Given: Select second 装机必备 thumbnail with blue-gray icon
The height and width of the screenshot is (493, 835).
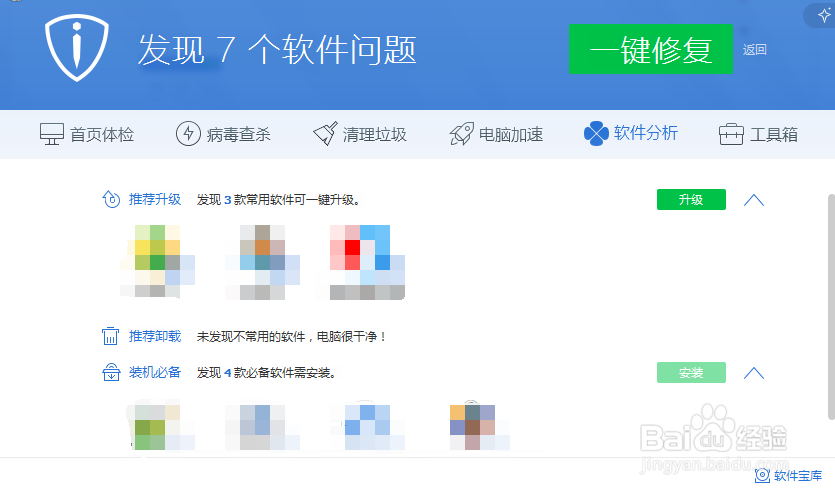Looking at the screenshot, I should click(262, 427).
